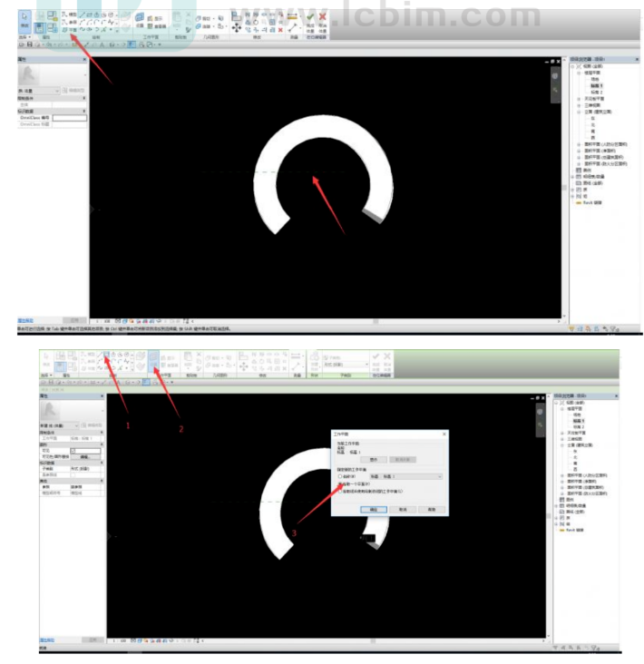This screenshot has height=664, width=644.
Task: Click Properties help link in top window
Action: pos(25,320)
